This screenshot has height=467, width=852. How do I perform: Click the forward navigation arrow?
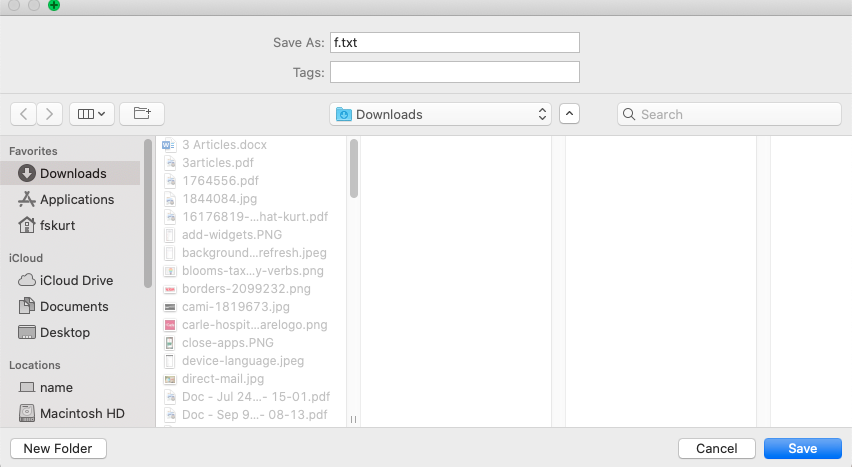tap(49, 114)
